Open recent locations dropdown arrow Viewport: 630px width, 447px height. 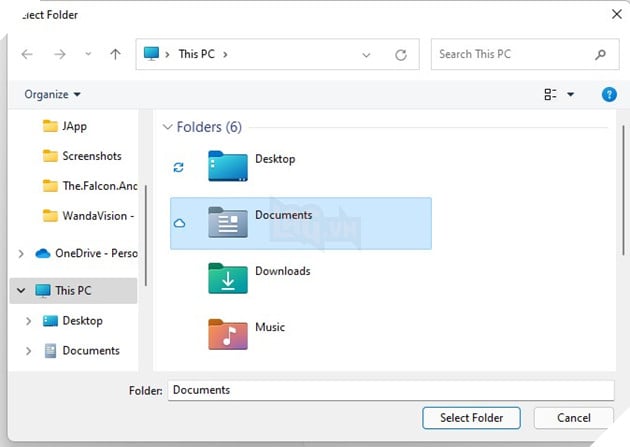click(x=88, y=54)
